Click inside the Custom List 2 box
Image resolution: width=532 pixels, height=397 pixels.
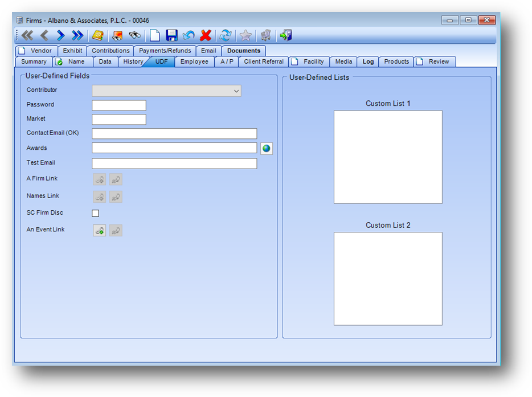388,279
